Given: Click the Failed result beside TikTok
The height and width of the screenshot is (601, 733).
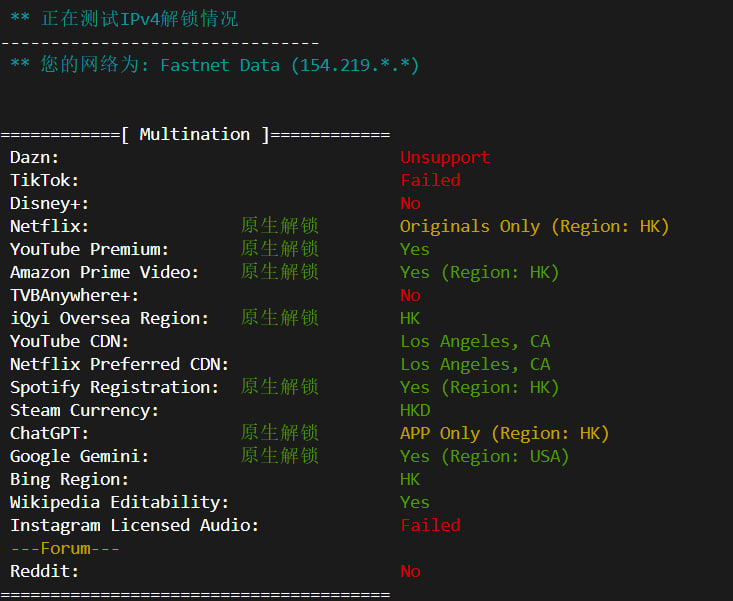Looking at the screenshot, I should coord(430,180).
